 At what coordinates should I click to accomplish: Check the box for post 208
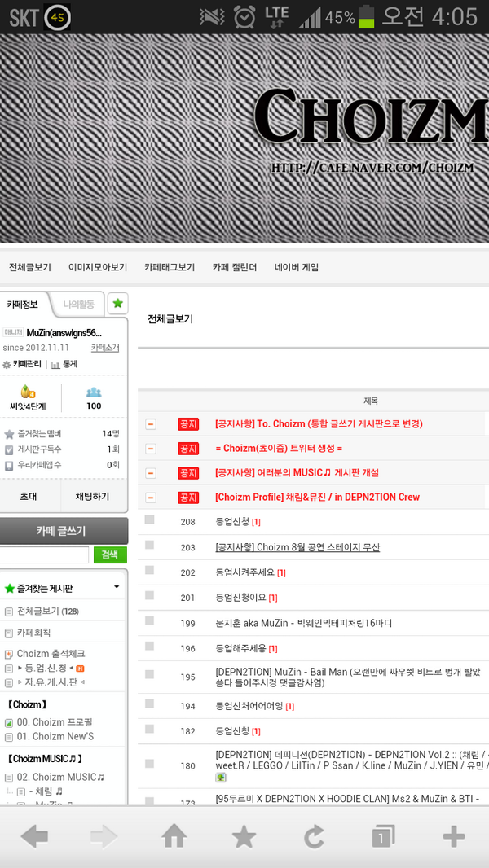point(149,519)
